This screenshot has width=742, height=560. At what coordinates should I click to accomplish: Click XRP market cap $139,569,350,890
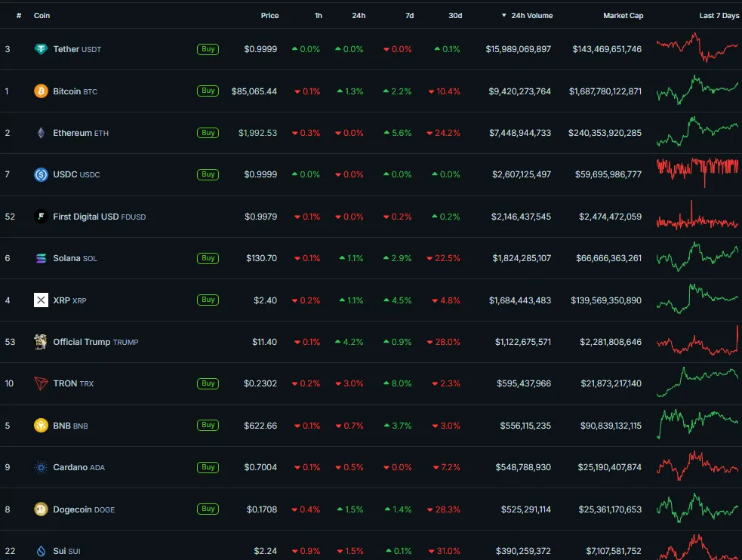pyautogui.click(x=606, y=300)
